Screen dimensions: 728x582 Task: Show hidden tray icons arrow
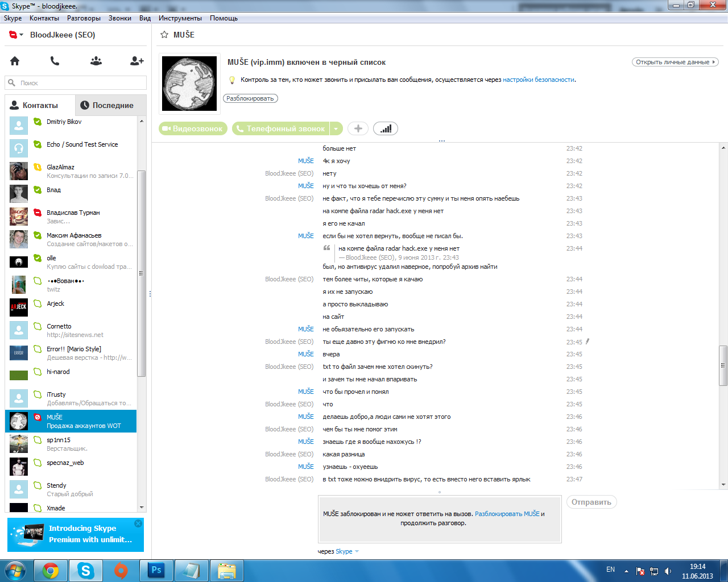[x=626, y=571]
